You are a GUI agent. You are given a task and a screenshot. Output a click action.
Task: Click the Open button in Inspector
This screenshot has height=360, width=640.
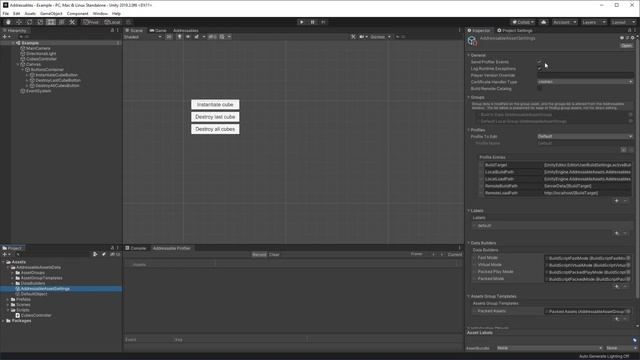(x=627, y=46)
